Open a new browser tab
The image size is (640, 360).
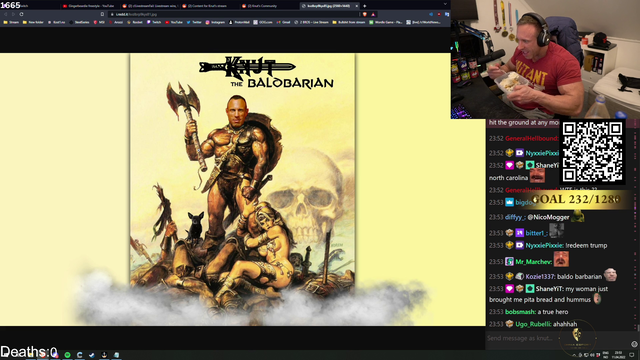[x=364, y=6]
